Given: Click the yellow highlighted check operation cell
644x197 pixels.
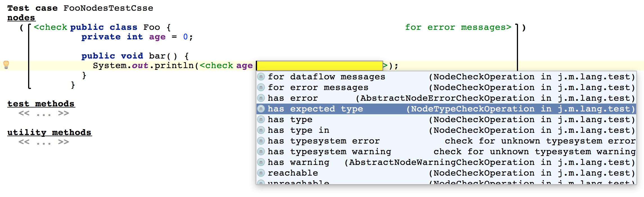Looking at the screenshot, I should [319, 66].
